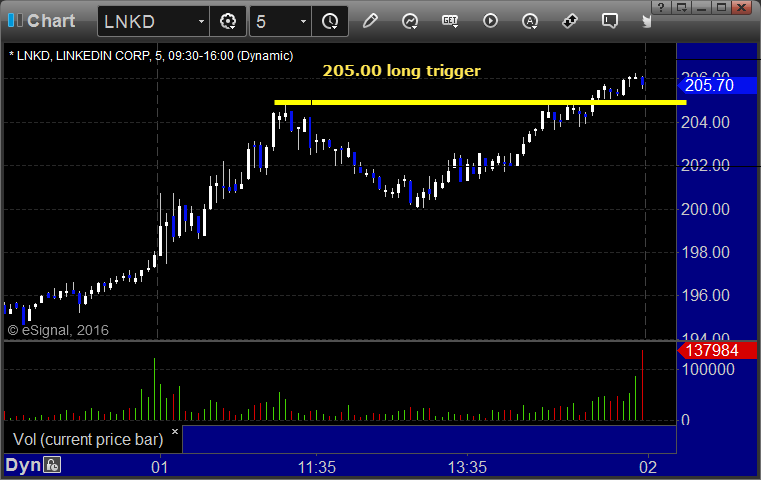Close the Vol study label with X
761x480 pixels.
[175, 431]
